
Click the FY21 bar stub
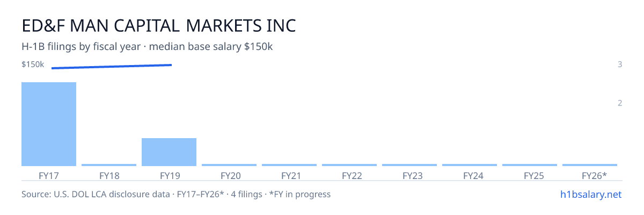pos(289,165)
